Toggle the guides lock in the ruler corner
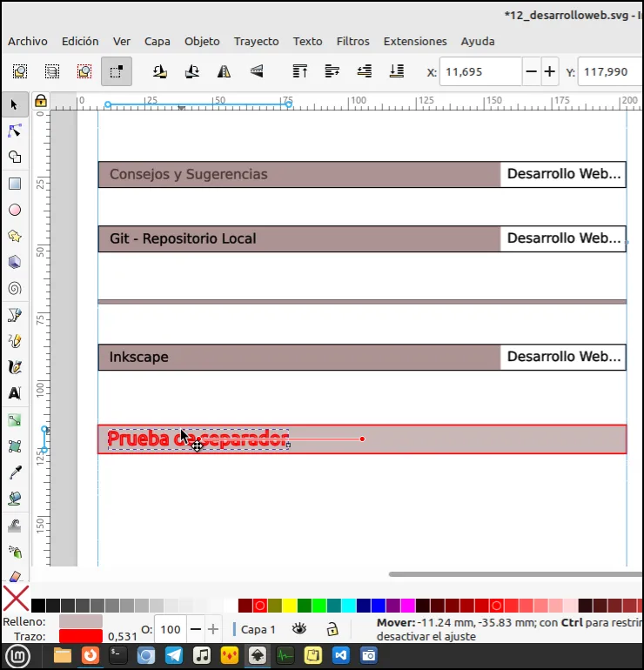Viewport: 644px width, 670px height. (41, 101)
